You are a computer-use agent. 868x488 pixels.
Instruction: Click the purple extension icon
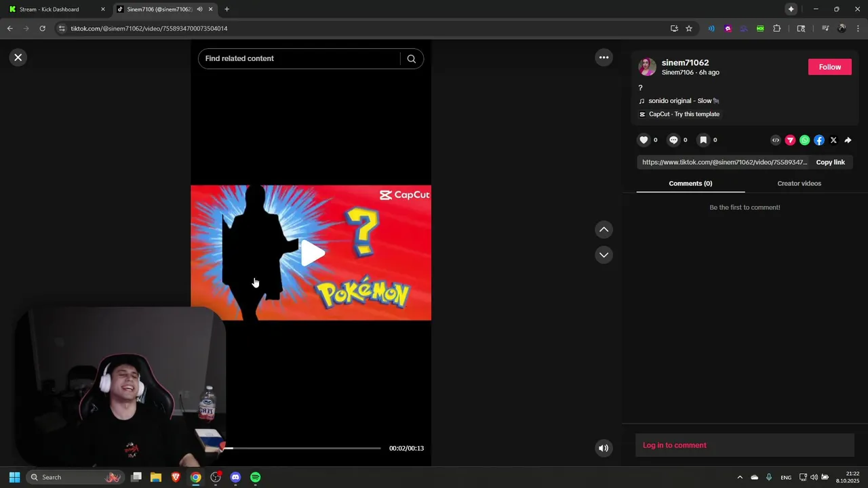(x=728, y=28)
